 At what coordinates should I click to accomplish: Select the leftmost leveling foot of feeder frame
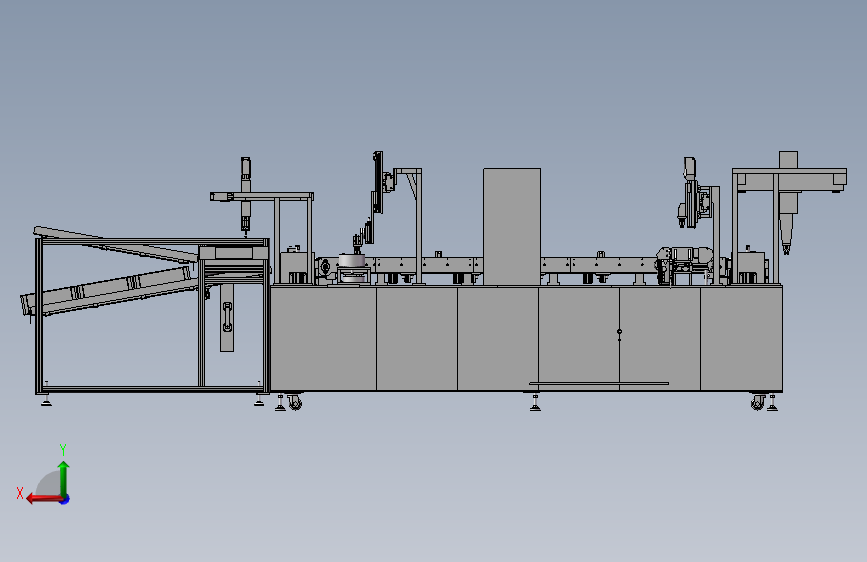point(46,400)
